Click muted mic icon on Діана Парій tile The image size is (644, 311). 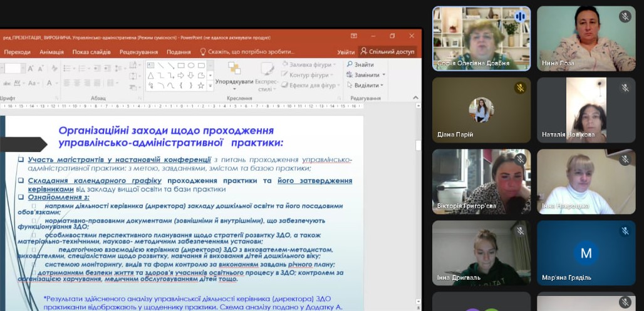[x=520, y=88]
